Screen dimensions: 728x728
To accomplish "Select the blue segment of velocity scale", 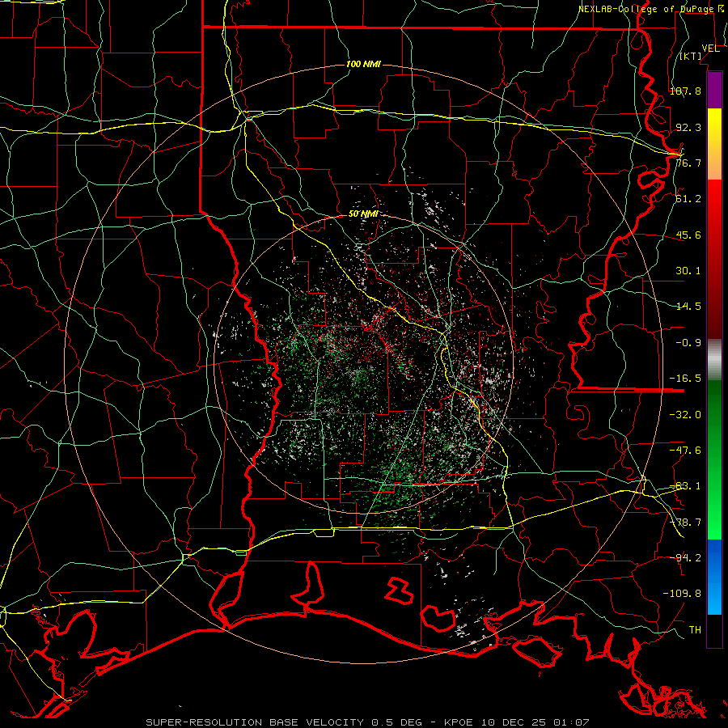I will pyautogui.click(x=714, y=577).
